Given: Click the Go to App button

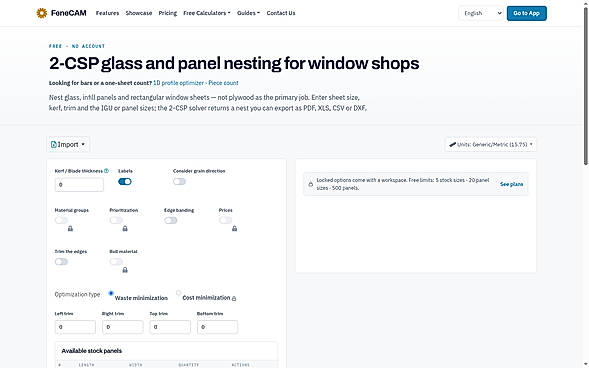Looking at the screenshot, I should point(527,13).
